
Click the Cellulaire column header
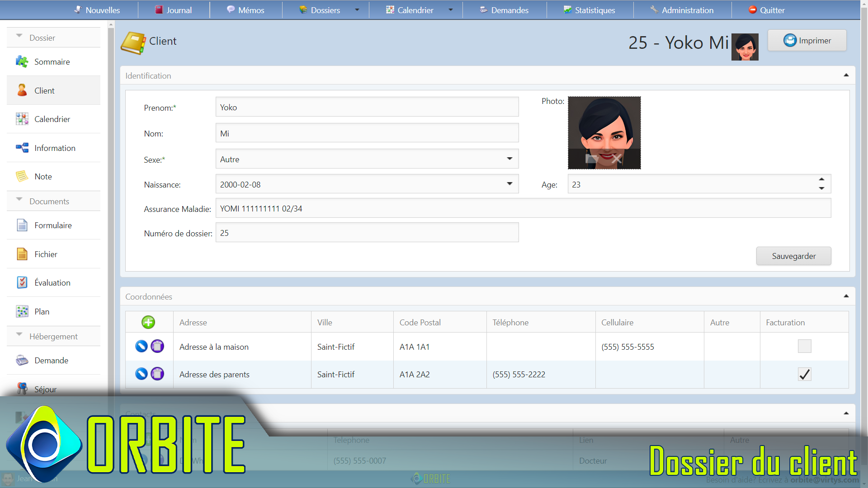pyautogui.click(x=650, y=322)
